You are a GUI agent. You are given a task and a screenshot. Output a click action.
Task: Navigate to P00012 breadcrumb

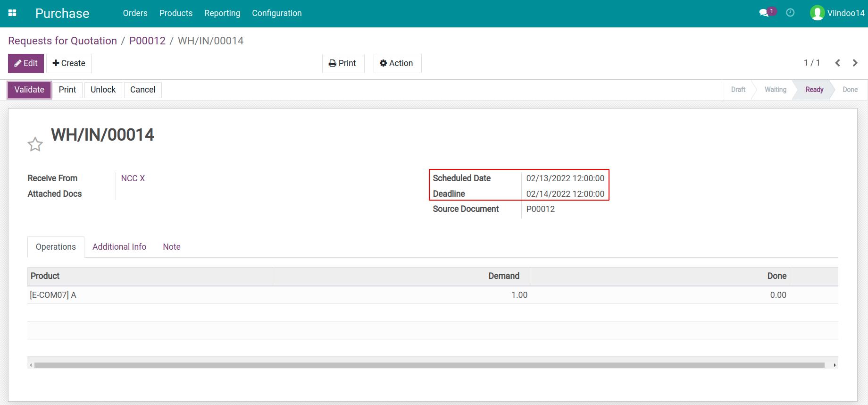coord(147,41)
